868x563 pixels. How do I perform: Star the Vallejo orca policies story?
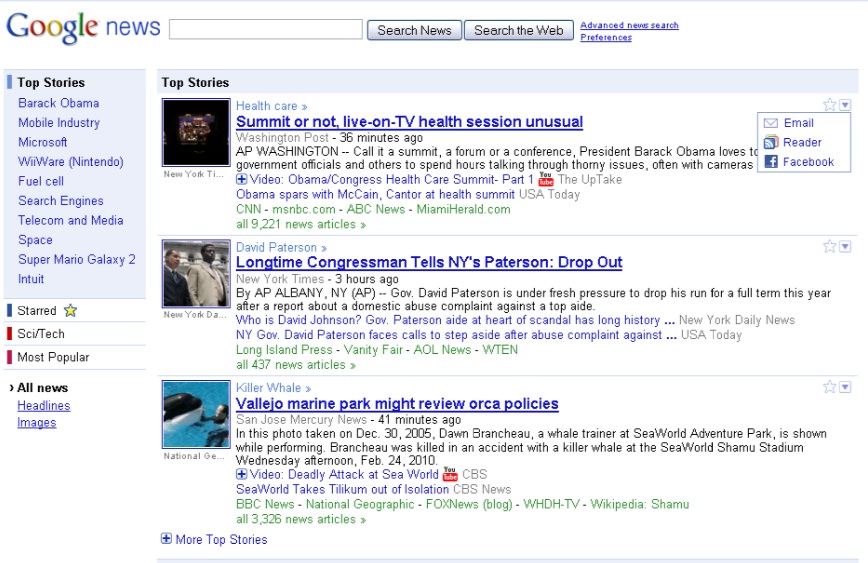pos(829,387)
